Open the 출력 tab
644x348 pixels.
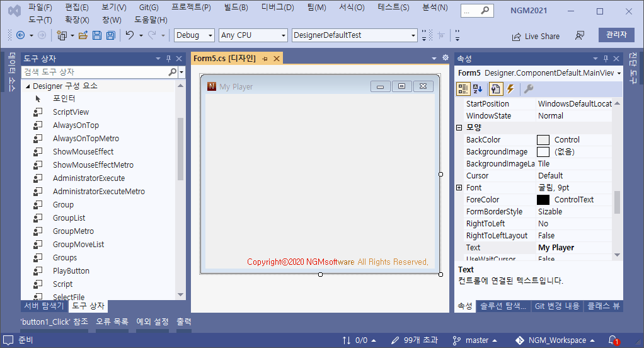184,322
